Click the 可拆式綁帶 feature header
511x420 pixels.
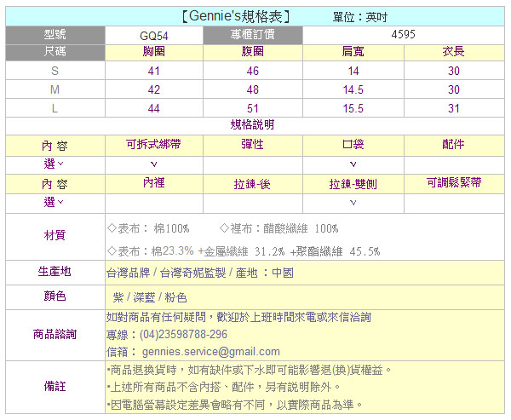154,144
